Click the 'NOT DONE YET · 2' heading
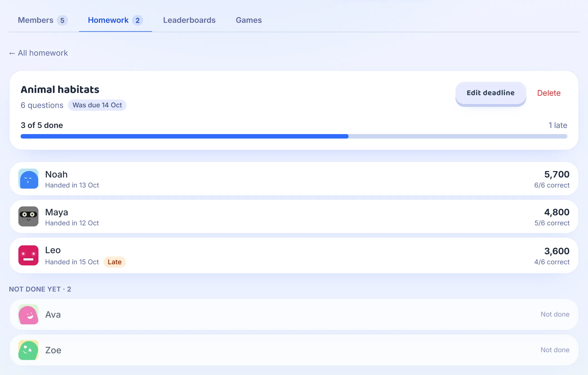The image size is (588, 375). click(40, 289)
